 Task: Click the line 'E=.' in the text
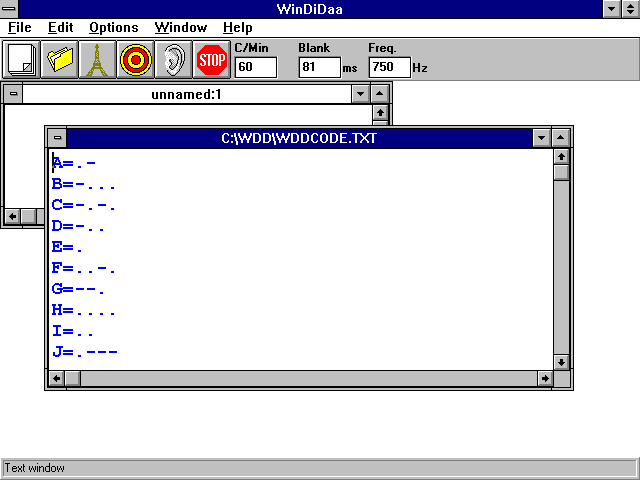(x=68, y=247)
